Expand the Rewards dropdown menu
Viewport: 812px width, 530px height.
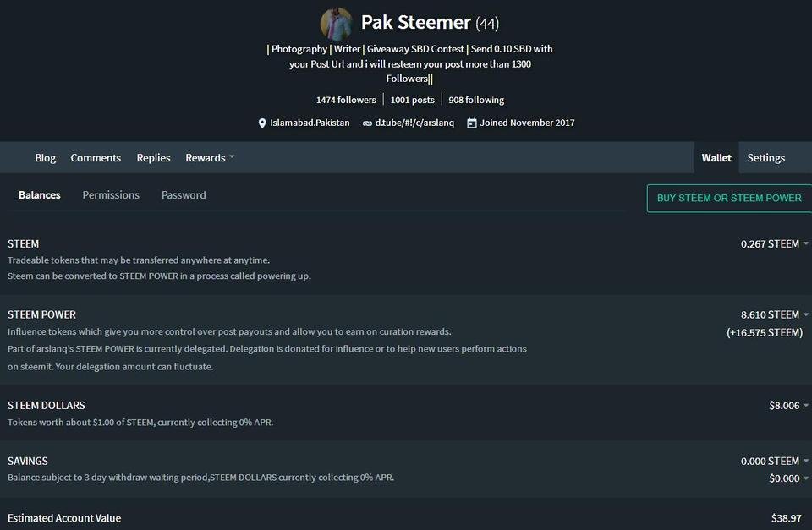click(210, 157)
